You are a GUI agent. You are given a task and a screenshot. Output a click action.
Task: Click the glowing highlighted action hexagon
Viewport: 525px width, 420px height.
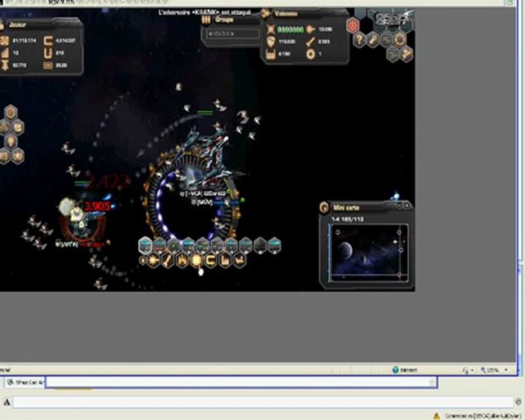196,260
